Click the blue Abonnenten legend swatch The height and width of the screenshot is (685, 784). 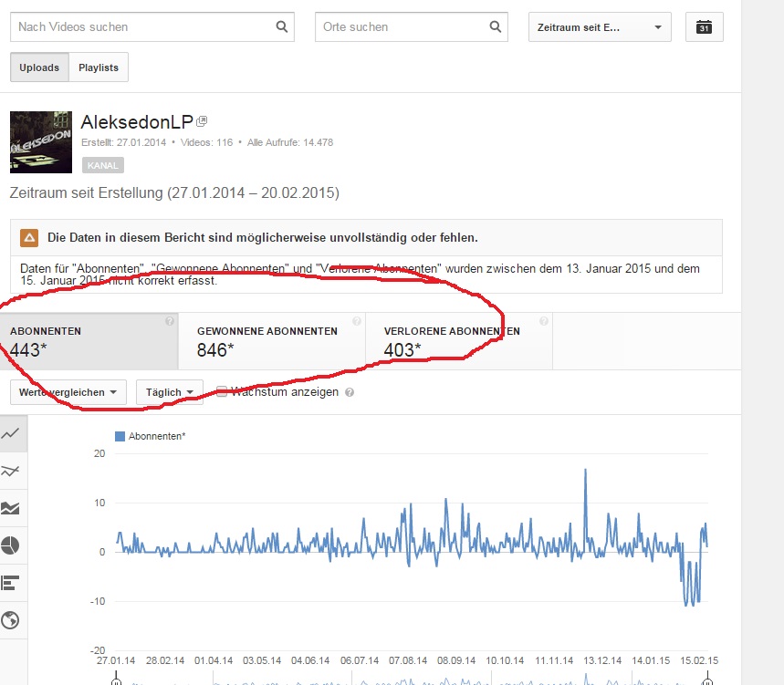pos(120,437)
